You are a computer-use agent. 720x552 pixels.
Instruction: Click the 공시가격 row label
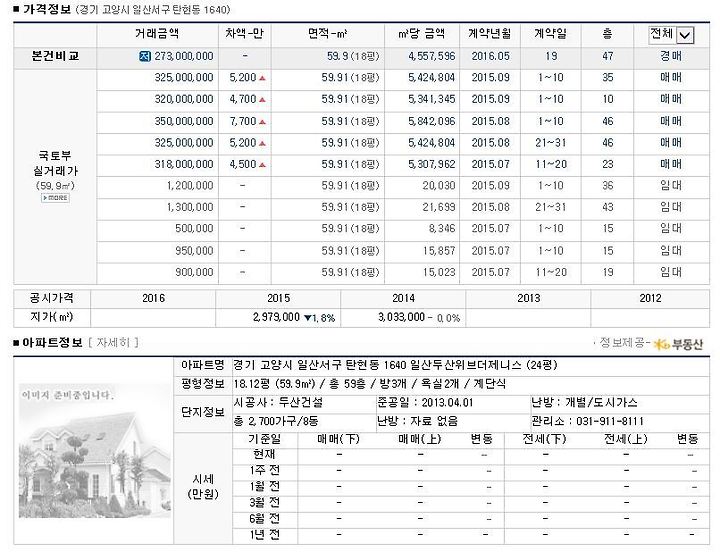(51, 298)
